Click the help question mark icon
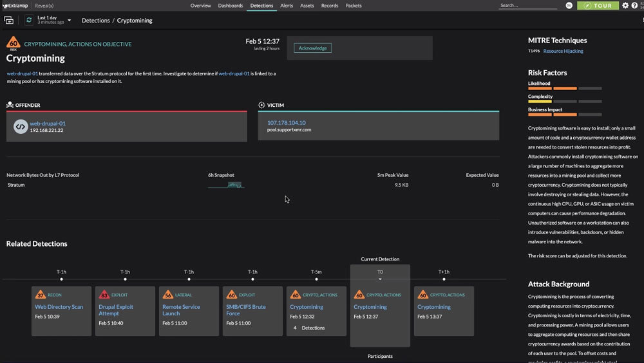 [x=636, y=6]
